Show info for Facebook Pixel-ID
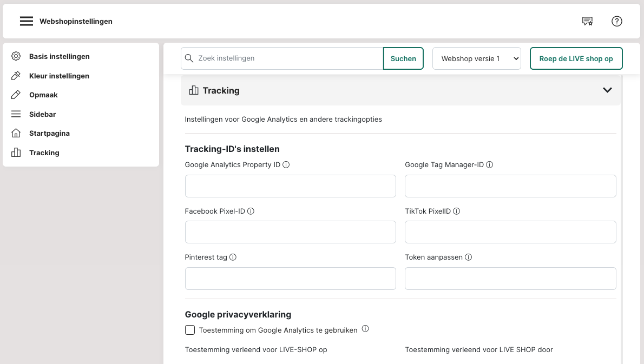 (251, 211)
